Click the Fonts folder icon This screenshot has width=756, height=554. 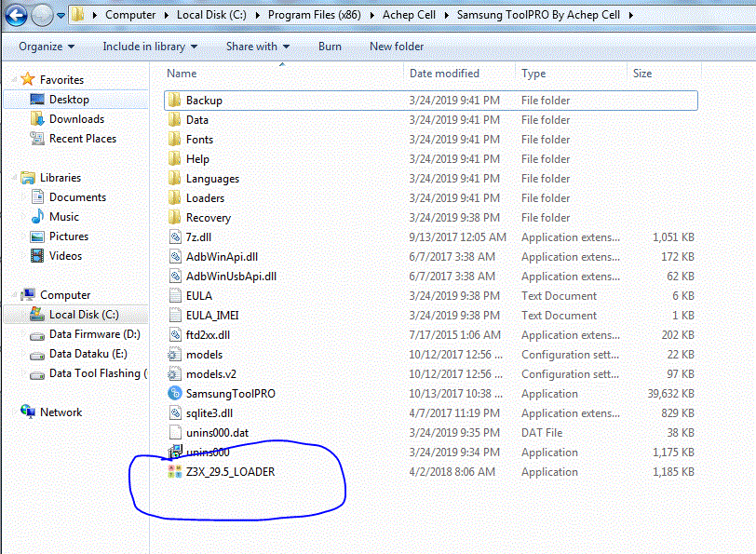174,140
